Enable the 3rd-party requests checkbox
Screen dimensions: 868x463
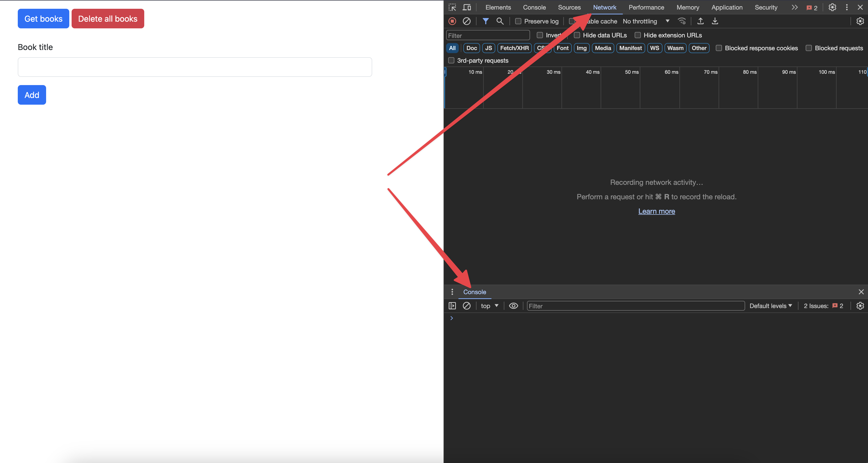451,60
